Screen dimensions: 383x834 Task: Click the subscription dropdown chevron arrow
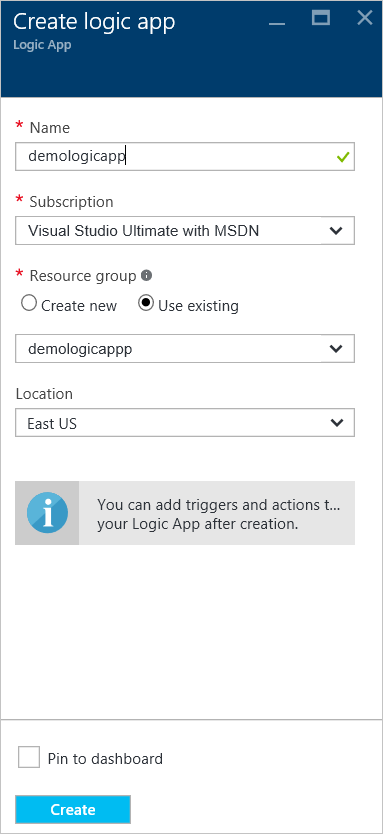tap(336, 231)
